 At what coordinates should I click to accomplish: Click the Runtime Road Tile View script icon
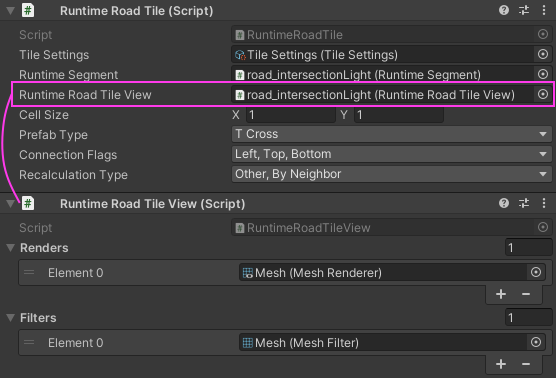pos(28,204)
